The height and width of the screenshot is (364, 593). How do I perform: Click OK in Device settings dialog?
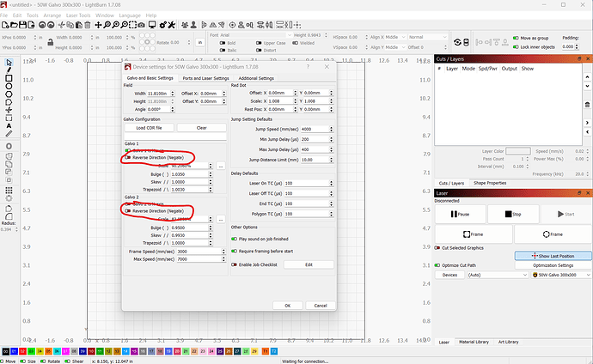tap(287, 306)
